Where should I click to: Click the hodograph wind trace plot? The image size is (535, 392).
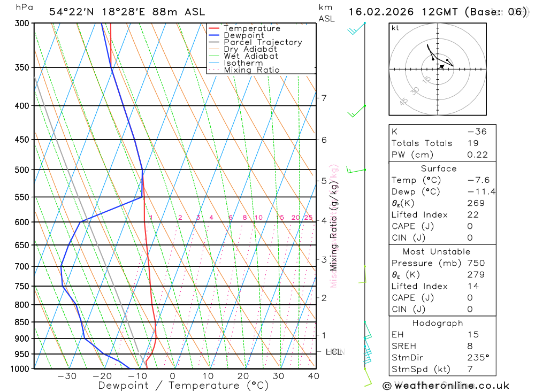point(440,56)
